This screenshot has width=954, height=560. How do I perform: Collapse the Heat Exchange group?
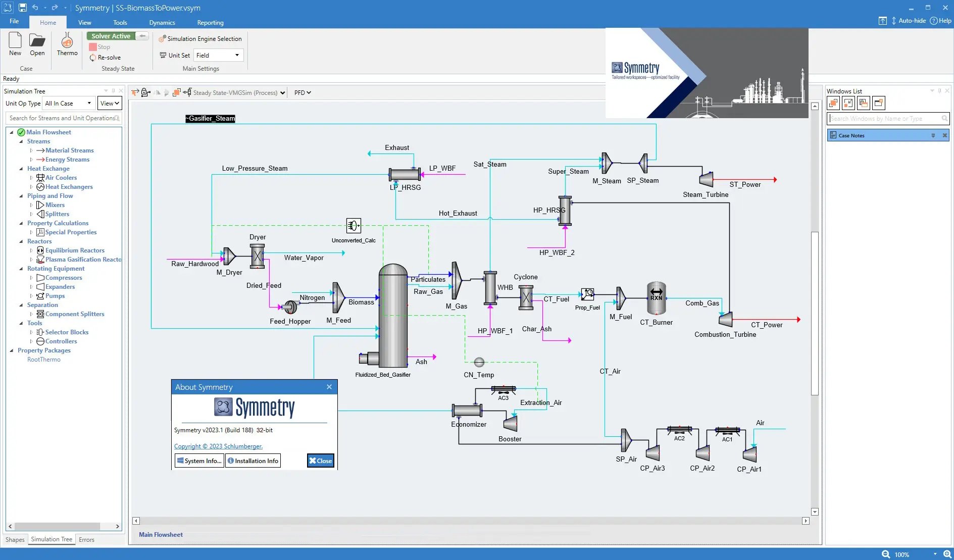pyautogui.click(x=21, y=169)
